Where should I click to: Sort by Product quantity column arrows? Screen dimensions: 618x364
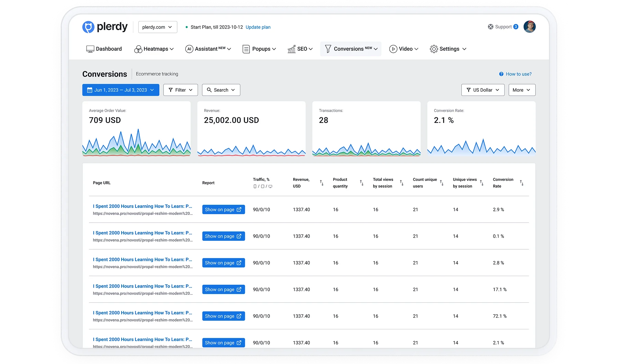click(x=362, y=183)
